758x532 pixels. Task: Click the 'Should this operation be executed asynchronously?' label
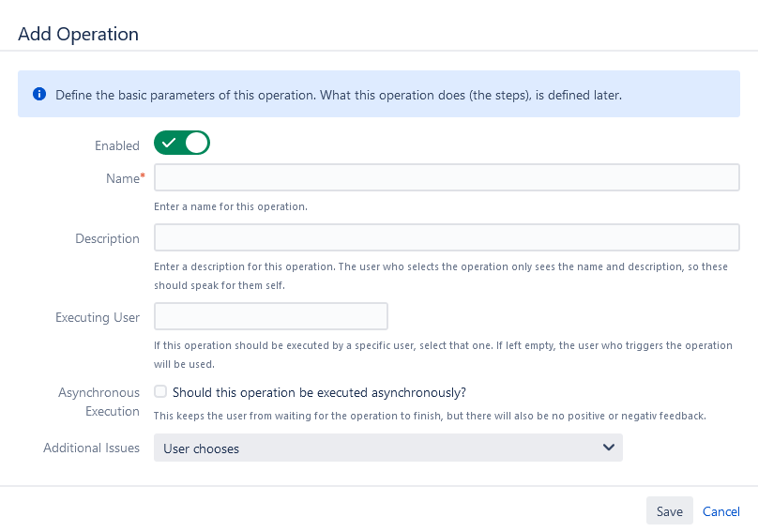point(319,392)
